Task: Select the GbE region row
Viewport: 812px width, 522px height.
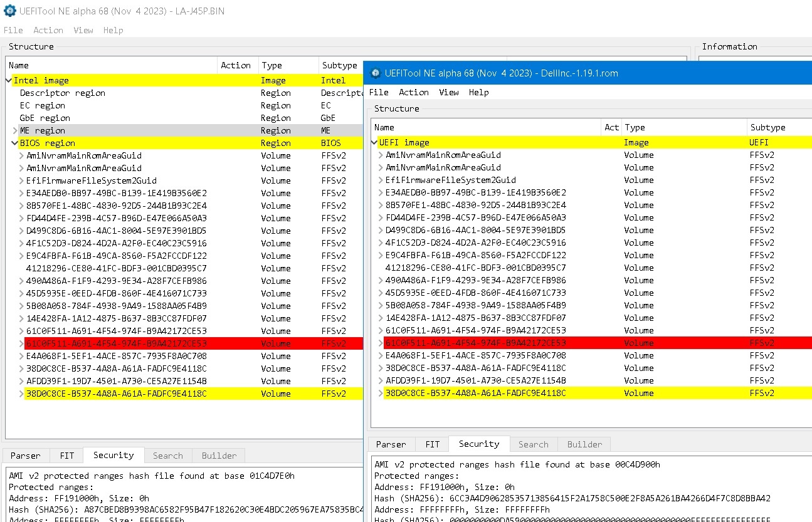Action: click(x=45, y=118)
